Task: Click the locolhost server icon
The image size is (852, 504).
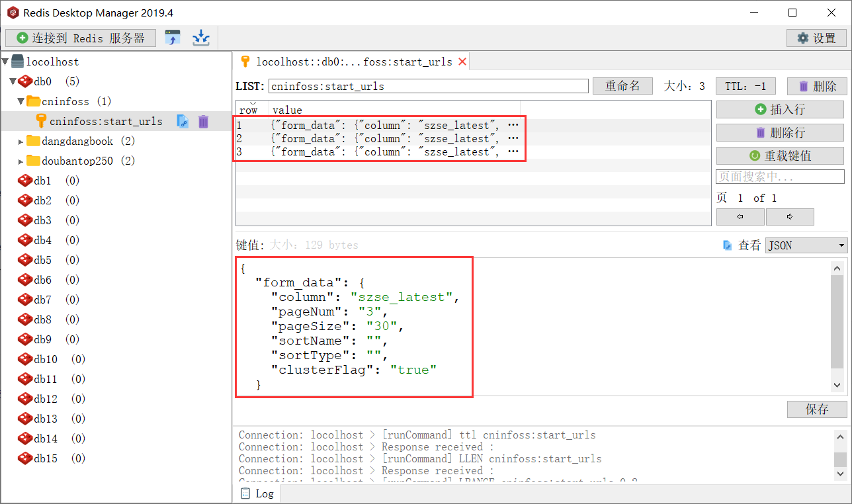Action: point(17,62)
